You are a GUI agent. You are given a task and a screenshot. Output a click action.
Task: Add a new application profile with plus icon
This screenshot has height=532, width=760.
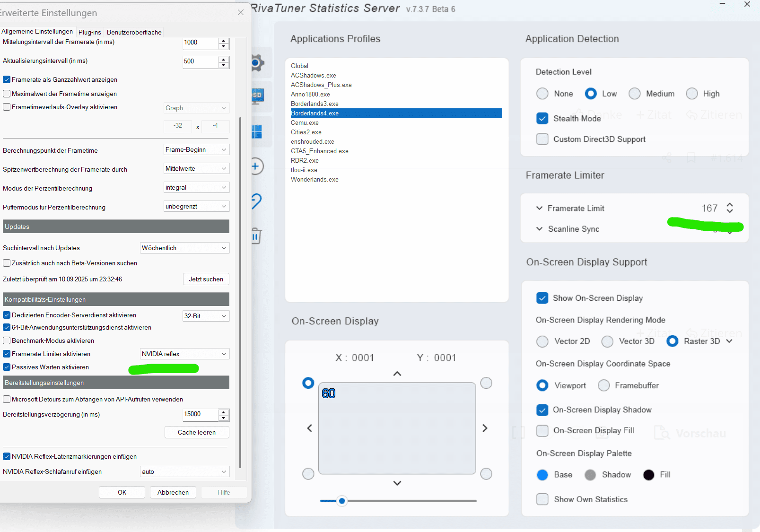[256, 166]
